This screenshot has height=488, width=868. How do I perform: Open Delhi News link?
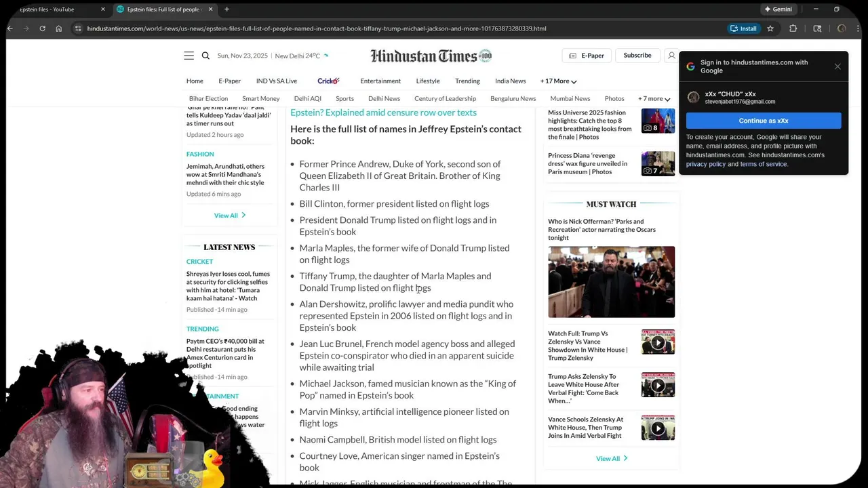(x=384, y=99)
